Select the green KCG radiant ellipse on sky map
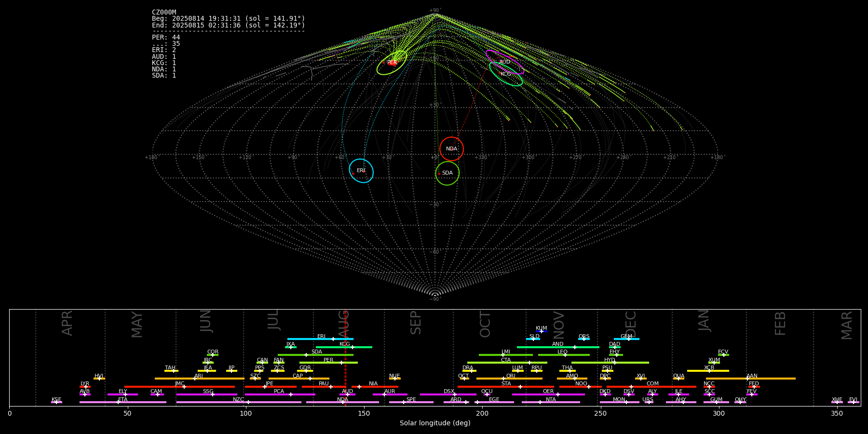The image size is (868, 434). click(x=506, y=74)
